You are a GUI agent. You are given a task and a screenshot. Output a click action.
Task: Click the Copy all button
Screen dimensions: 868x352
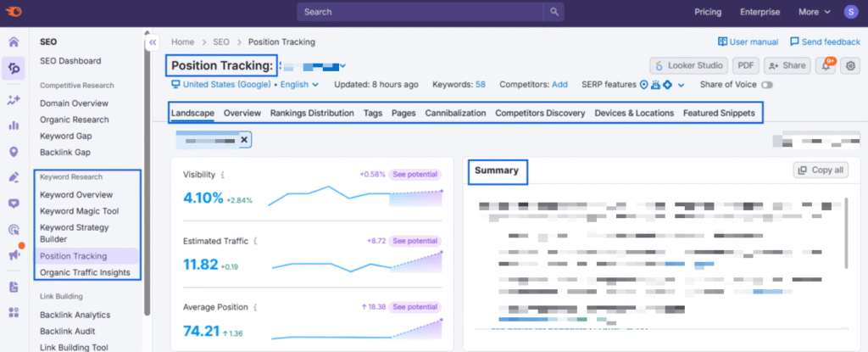820,170
